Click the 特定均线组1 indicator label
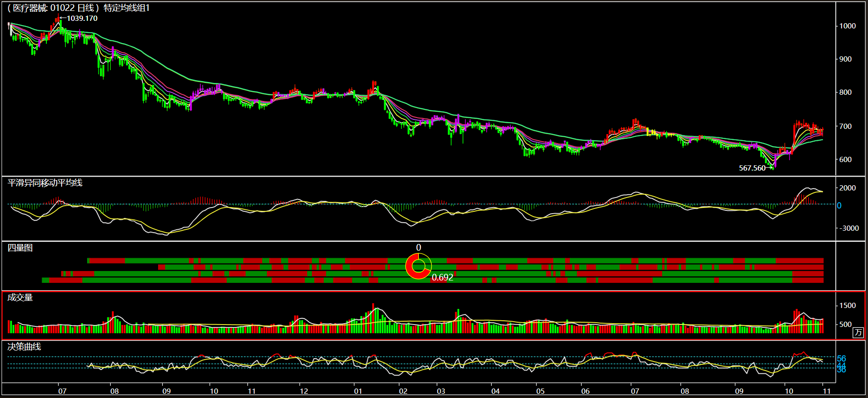 [x=126, y=8]
